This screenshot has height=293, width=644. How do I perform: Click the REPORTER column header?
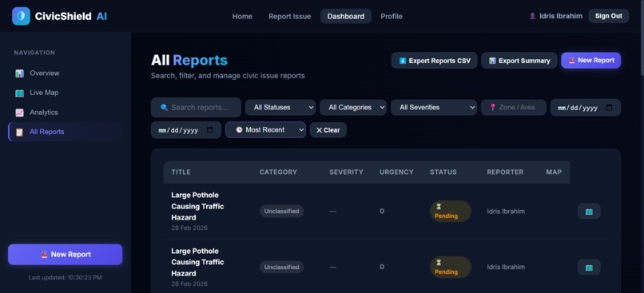[x=505, y=172]
